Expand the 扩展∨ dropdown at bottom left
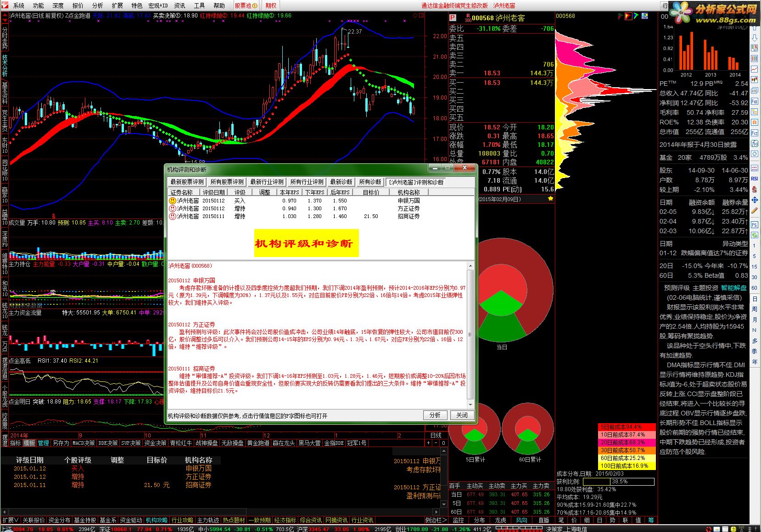Screen dimensions: 761x532 tap(11, 520)
